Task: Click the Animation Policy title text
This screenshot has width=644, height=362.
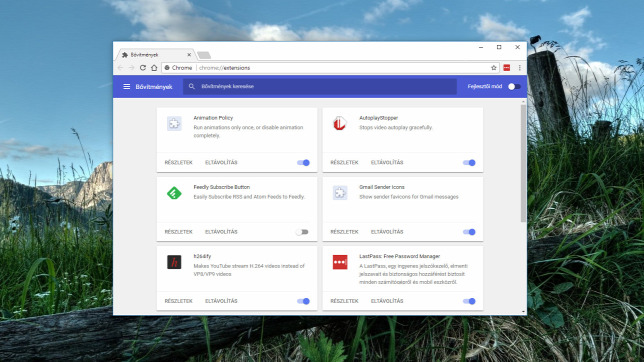Action: pyautogui.click(x=213, y=118)
